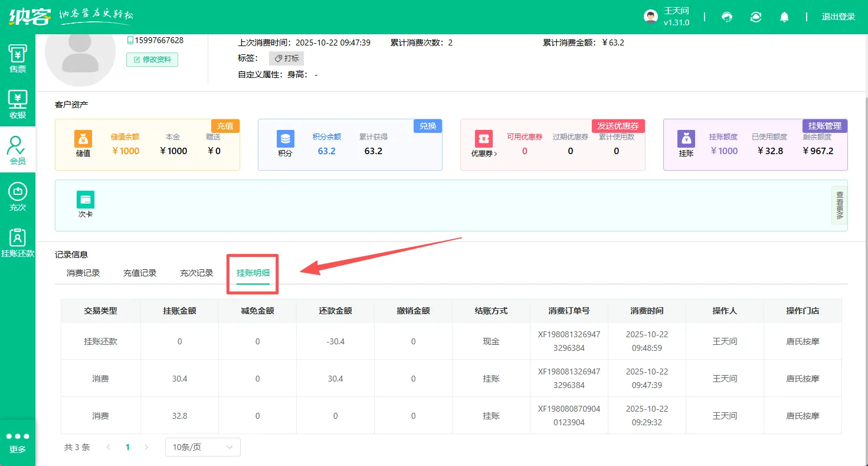Click 退出登录 to log out
The image size is (868, 466).
tap(838, 17)
